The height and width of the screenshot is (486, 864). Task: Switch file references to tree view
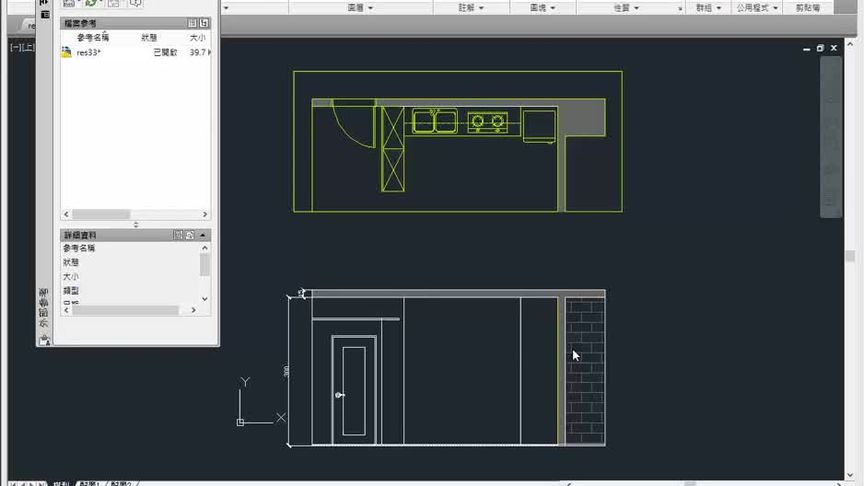coord(204,23)
